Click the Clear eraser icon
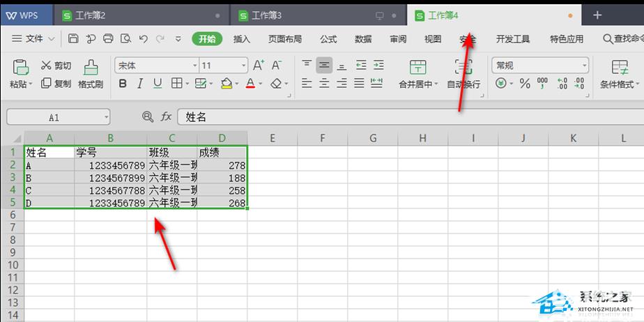This screenshot has width=644, height=322. pyautogui.click(x=276, y=84)
